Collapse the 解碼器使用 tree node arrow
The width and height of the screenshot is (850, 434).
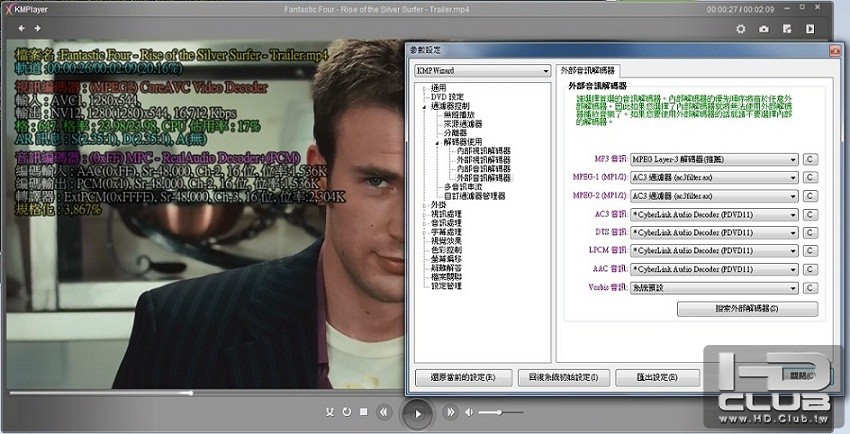point(437,142)
